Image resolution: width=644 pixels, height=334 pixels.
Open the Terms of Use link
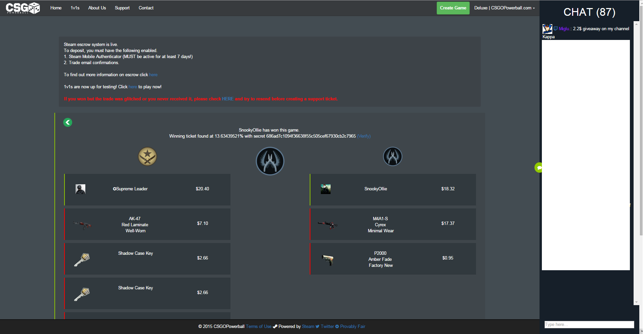click(258, 327)
